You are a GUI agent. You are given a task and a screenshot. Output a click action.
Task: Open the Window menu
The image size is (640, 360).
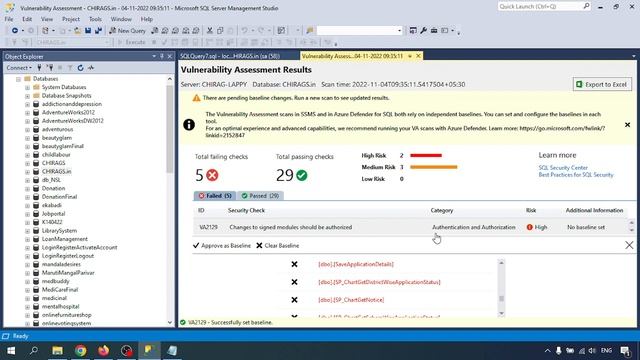pyautogui.click(x=121, y=19)
